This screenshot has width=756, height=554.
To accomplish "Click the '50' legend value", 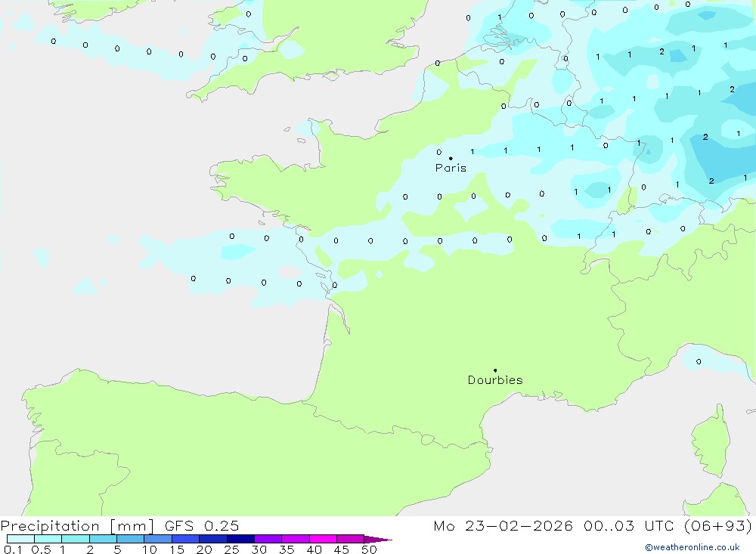I will [x=369, y=549].
